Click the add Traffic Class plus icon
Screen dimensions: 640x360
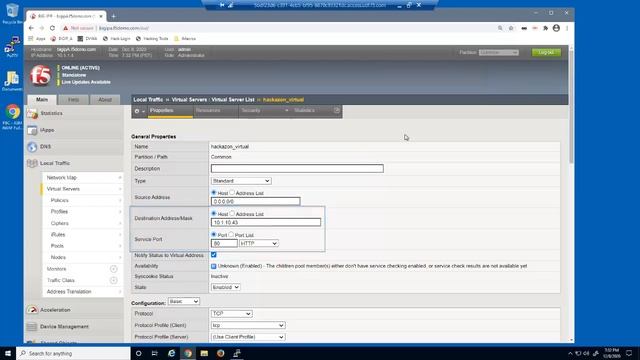(x=113, y=280)
